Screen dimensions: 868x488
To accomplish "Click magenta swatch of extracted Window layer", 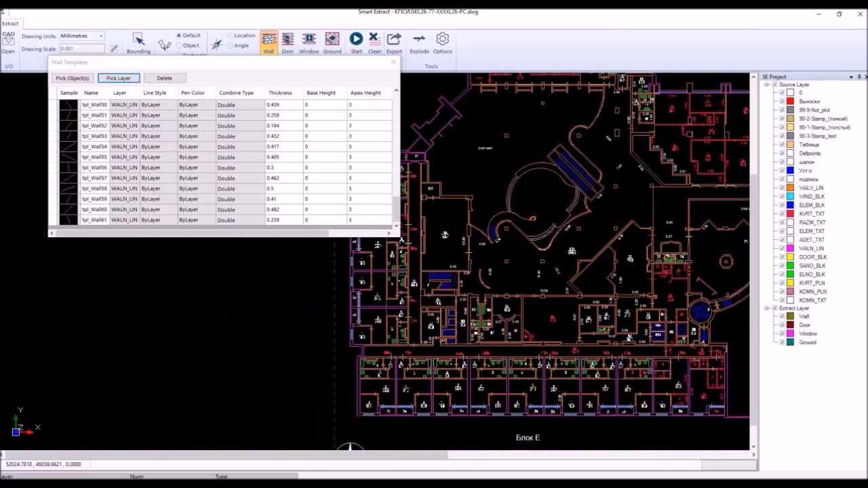I will pyautogui.click(x=790, y=333).
